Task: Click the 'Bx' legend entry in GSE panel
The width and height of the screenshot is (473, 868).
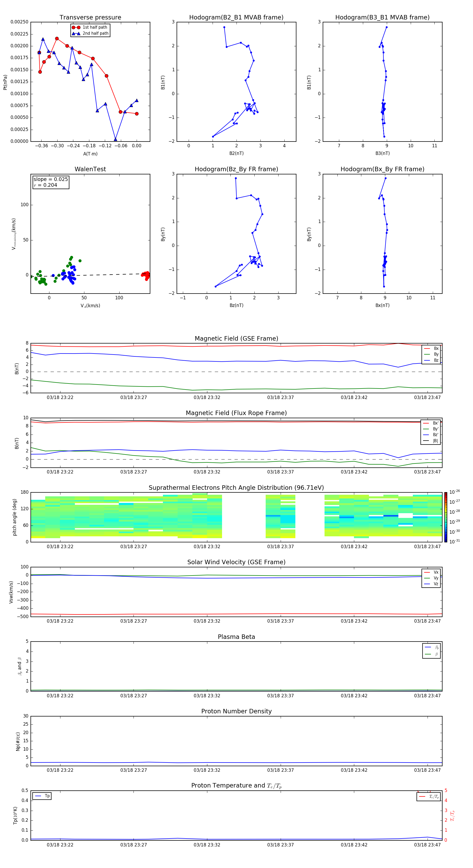Action: pos(431,349)
